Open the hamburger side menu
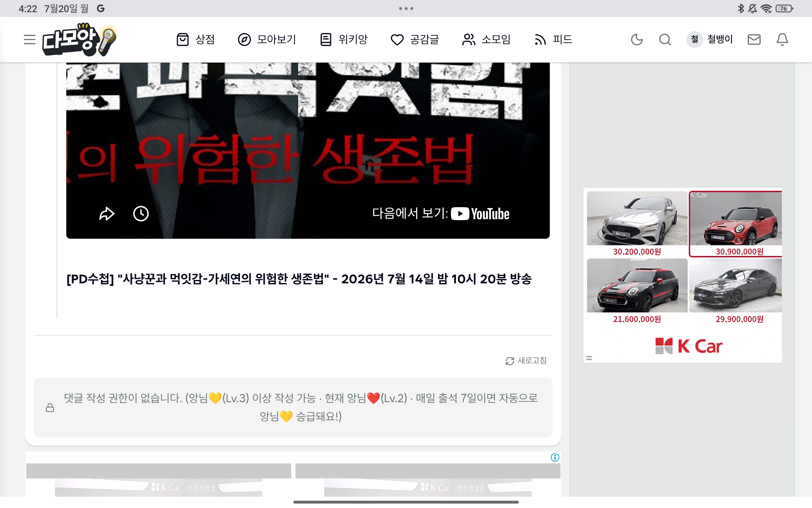812x508 pixels. (30, 40)
